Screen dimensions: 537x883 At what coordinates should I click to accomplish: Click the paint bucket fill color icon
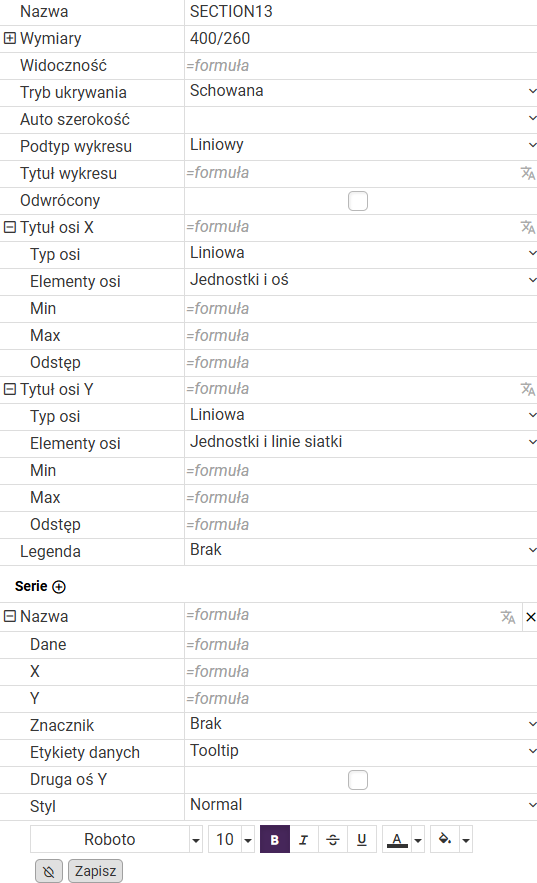click(x=445, y=840)
